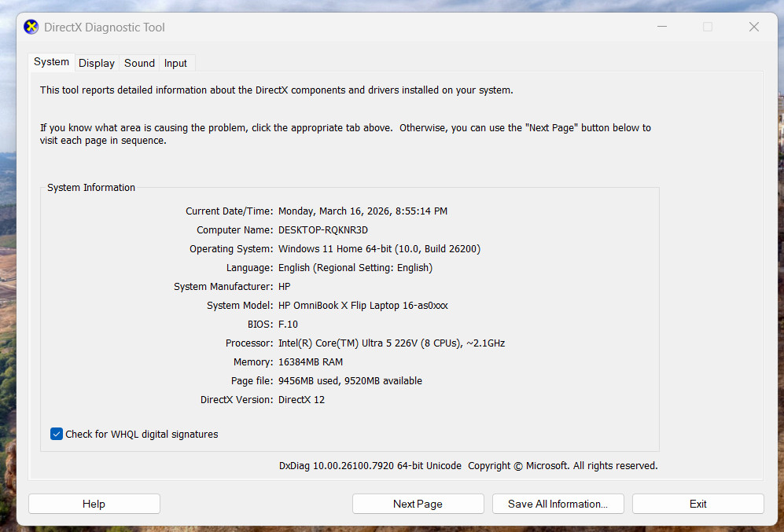Open the Display tab
This screenshot has width=784, height=532.
point(97,64)
